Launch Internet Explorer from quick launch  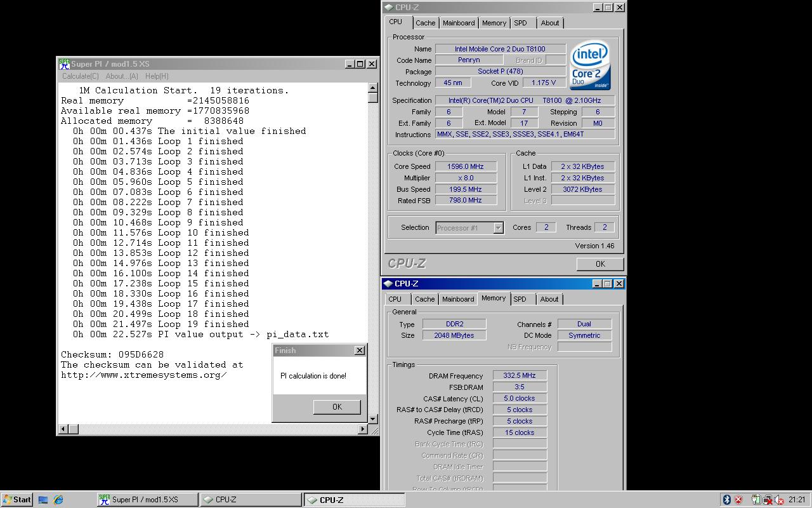[x=58, y=500]
